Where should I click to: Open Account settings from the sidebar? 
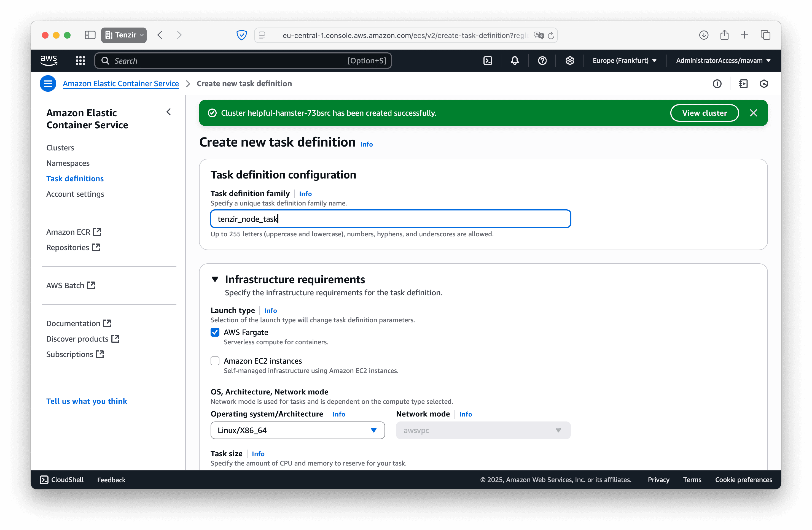[x=75, y=194]
